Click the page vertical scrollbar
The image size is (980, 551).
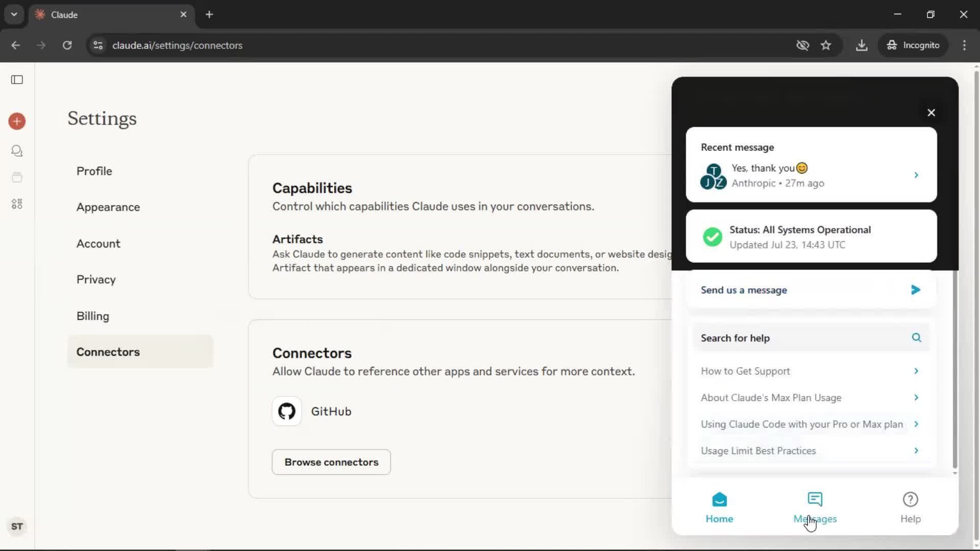pyautogui.click(x=976, y=306)
